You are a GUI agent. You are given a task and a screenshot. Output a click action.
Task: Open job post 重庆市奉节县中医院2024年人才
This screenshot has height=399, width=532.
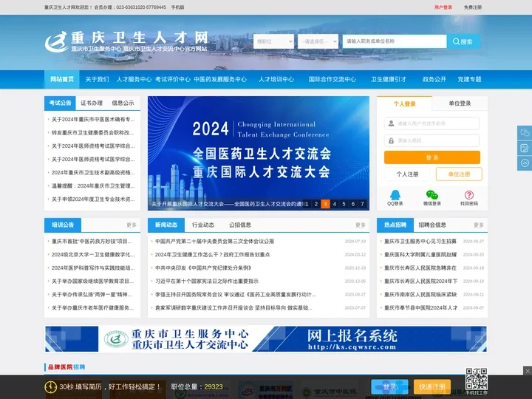tap(420, 307)
